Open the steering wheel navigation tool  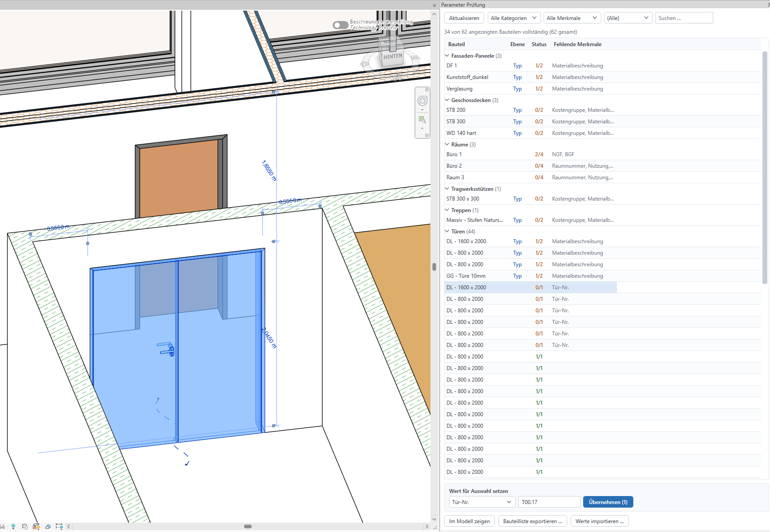423,101
